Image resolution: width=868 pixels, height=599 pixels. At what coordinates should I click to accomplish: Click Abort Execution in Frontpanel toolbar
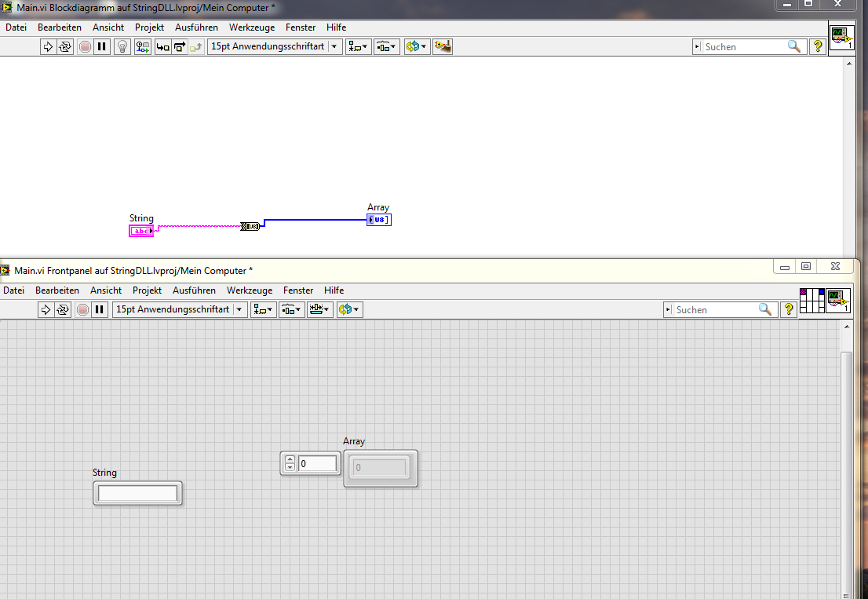82,309
